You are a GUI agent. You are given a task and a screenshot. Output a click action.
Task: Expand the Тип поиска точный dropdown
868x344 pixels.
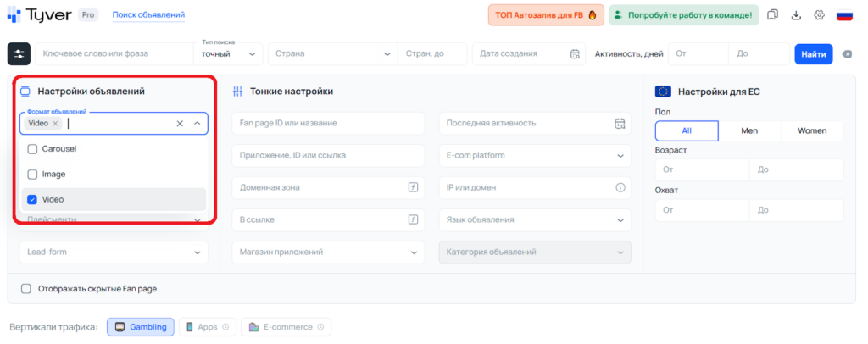229,54
